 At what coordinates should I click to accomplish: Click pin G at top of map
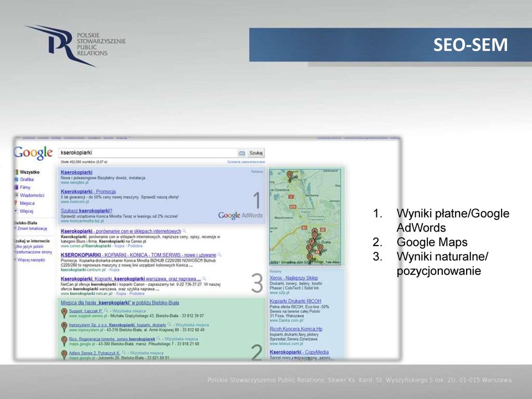[289, 176]
